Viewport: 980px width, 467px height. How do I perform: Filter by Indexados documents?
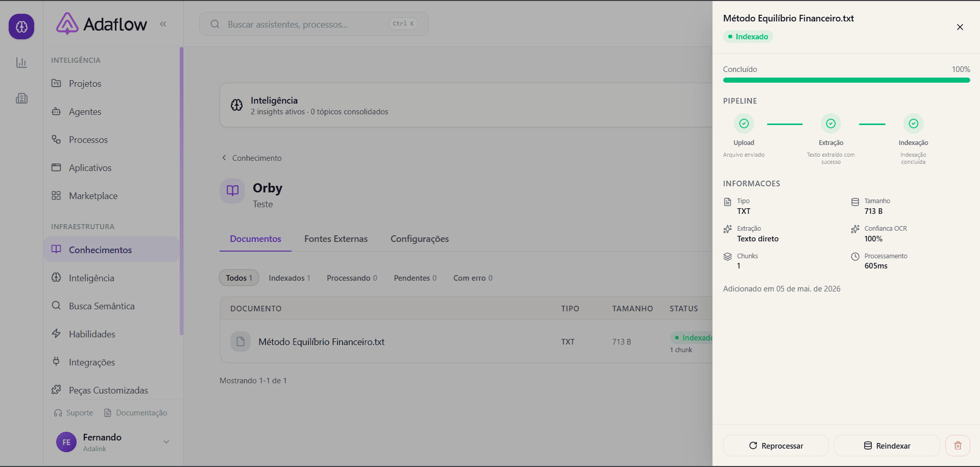coord(290,278)
